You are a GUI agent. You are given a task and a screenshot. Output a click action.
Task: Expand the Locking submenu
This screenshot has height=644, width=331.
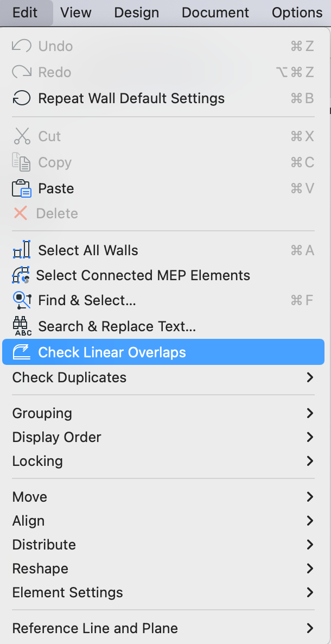(x=163, y=461)
